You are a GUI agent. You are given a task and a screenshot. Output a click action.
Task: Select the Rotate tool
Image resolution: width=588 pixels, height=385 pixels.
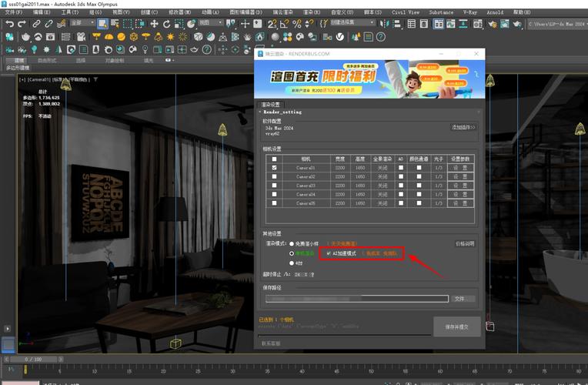click(166, 24)
